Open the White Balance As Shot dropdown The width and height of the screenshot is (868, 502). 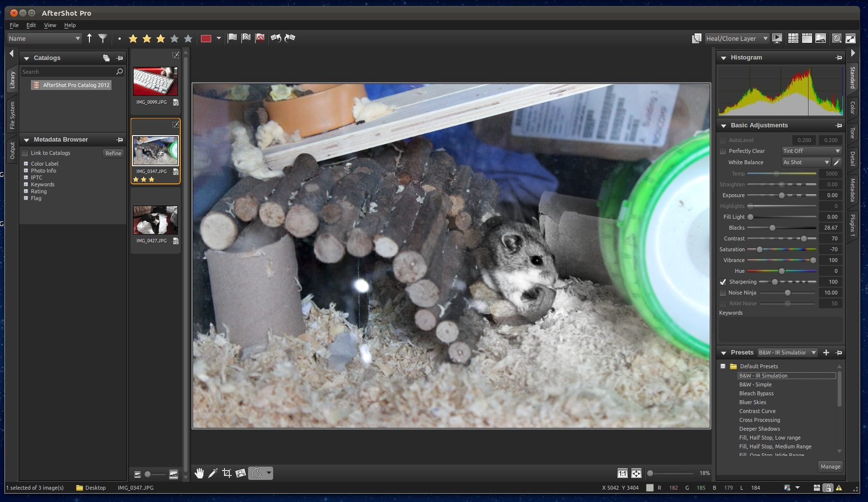[x=806, y=162]
